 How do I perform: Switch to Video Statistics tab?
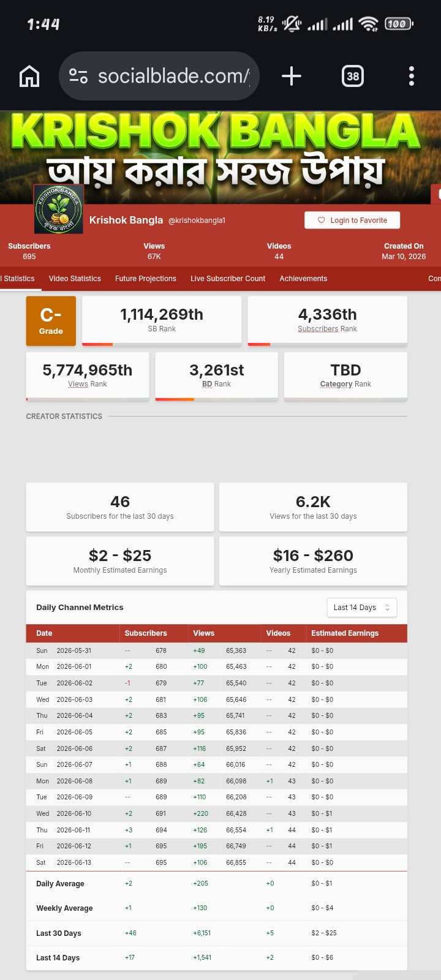click(x=75, y=279)
